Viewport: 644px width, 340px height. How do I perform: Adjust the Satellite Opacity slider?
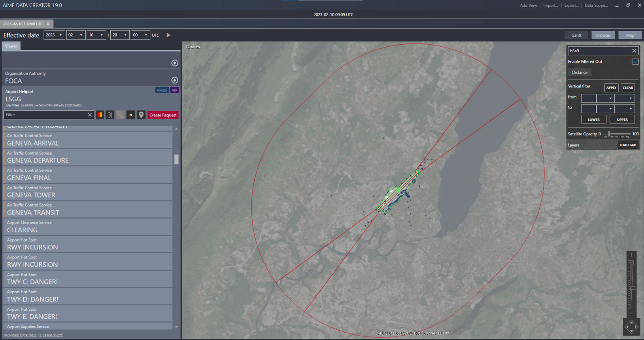click(x=609, y=134)
